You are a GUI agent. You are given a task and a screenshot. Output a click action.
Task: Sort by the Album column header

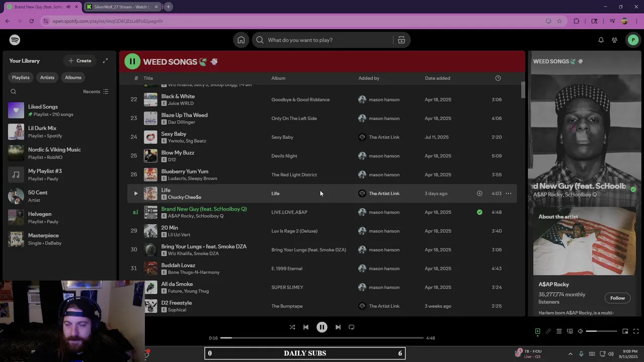(x=278, y=78)
